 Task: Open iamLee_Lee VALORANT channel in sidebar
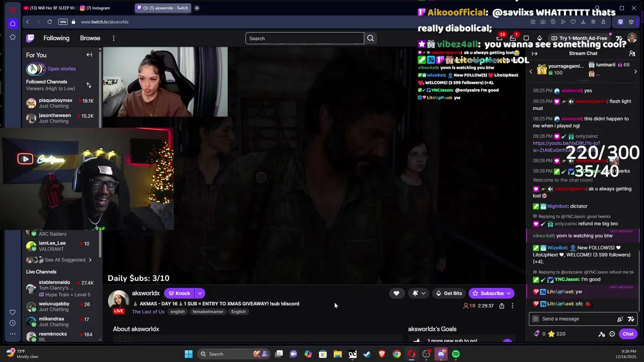(x=60, y=246)
